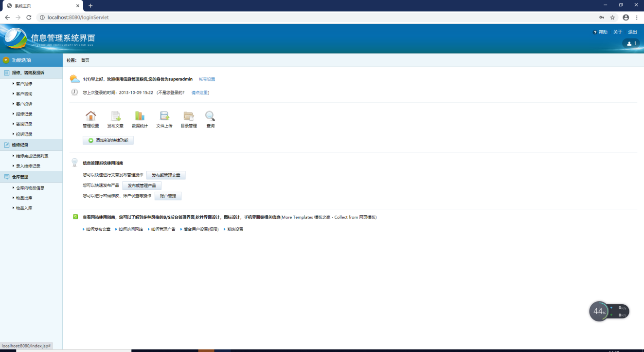Open 投诉记录 in the sidebar

click(24, 134)
